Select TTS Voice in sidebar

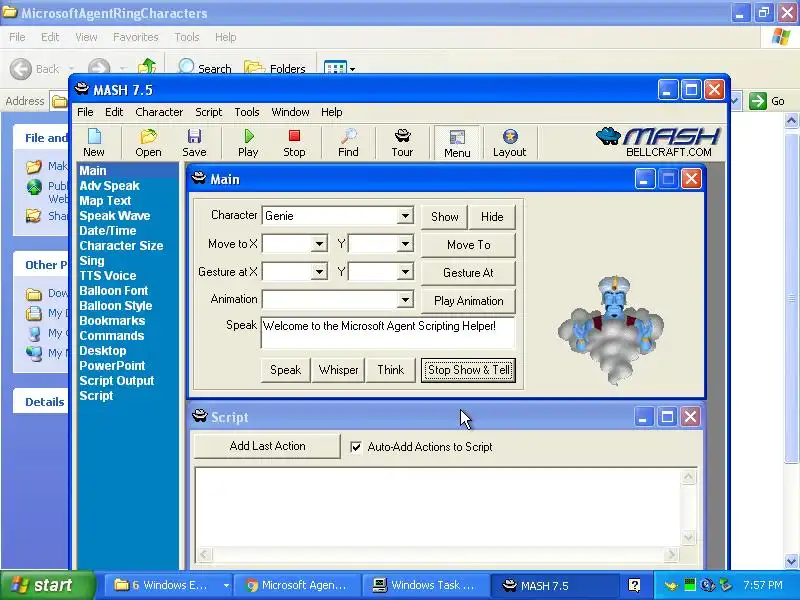tap(108, 276)
